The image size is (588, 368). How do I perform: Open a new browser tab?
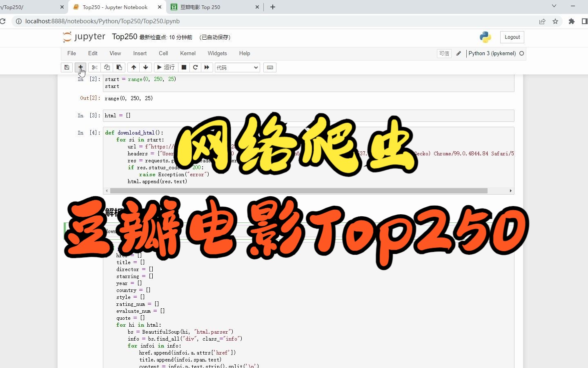[273, 7]
